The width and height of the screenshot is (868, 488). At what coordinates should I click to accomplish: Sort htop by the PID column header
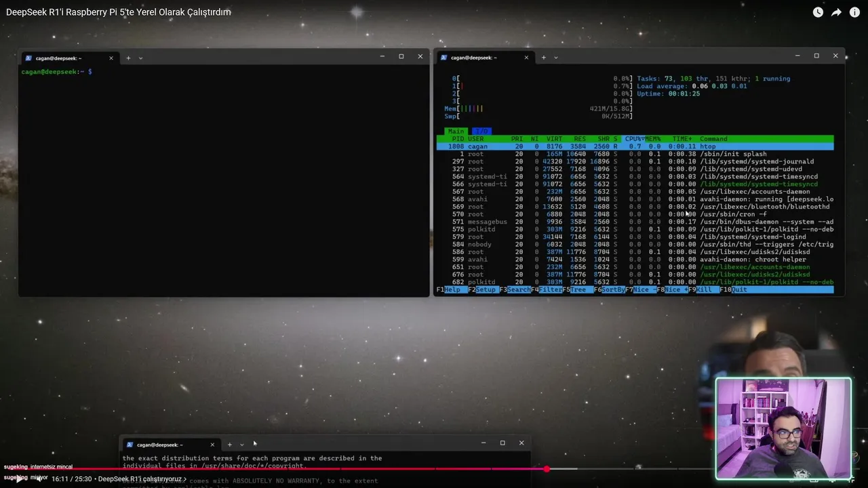click(x=458, y=139)
